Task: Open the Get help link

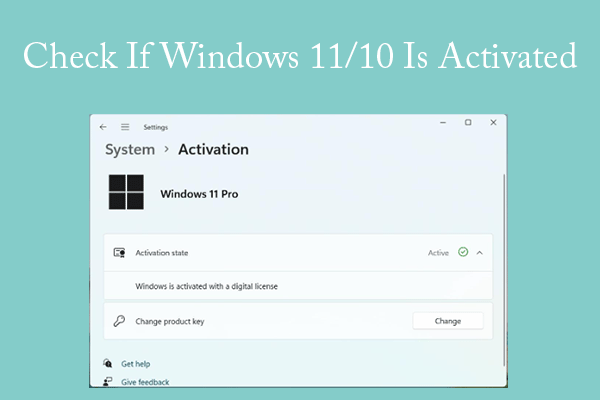Action: 135,364
